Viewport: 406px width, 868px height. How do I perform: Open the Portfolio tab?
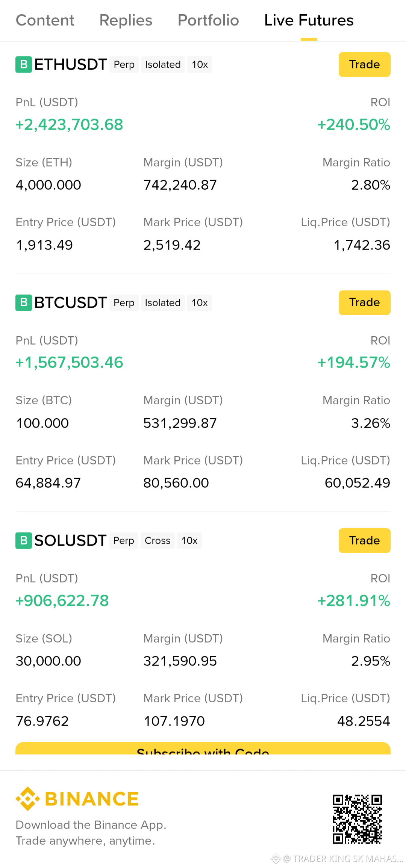(208, 20)
